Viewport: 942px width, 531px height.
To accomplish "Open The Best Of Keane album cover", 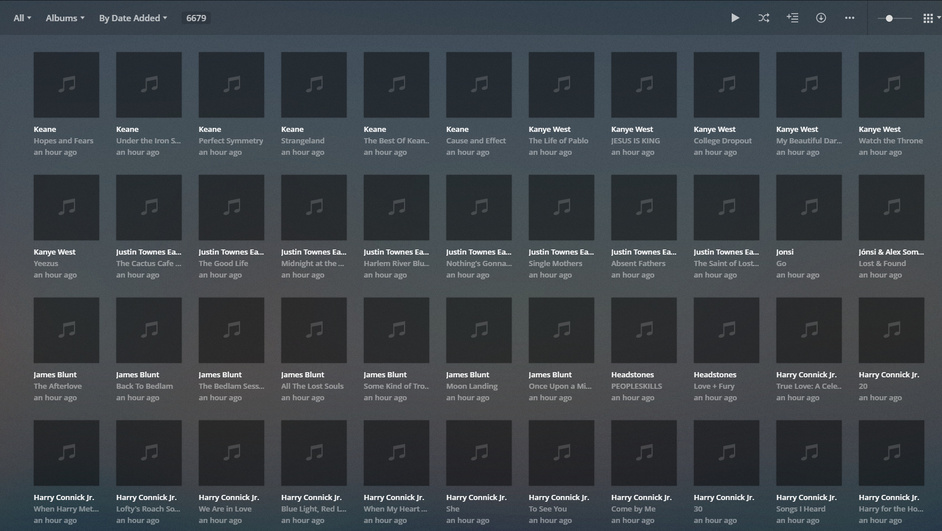I will [396, 85].
